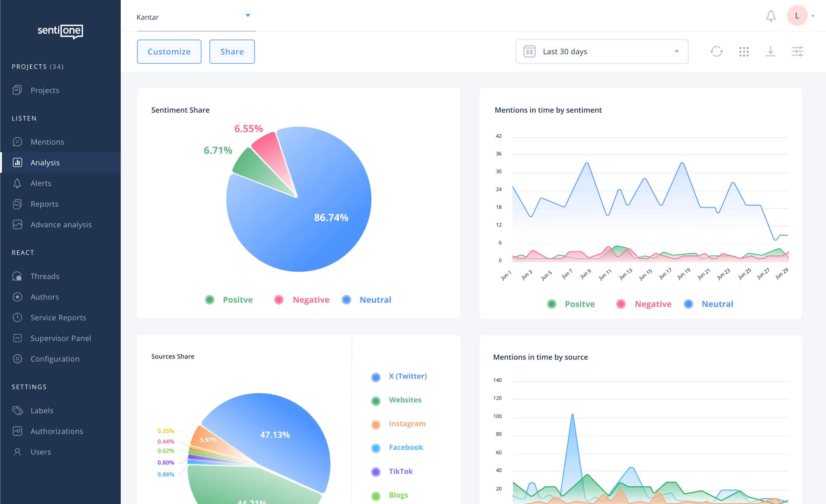Toggle Positve series in Sentiment Share legend

[237, 300]
